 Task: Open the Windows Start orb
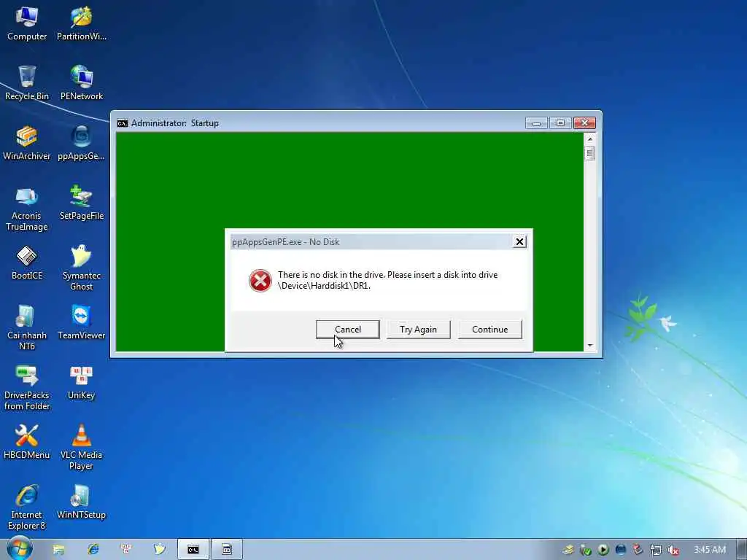(x=19, y=549)
